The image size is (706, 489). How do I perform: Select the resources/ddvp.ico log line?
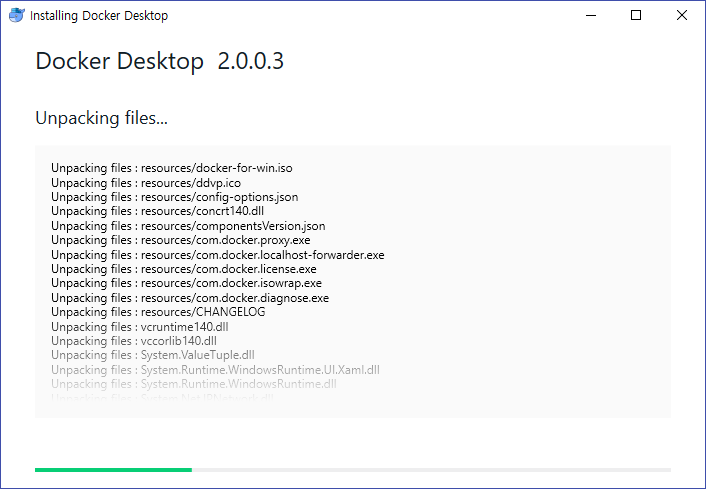(x=146, y=183)
